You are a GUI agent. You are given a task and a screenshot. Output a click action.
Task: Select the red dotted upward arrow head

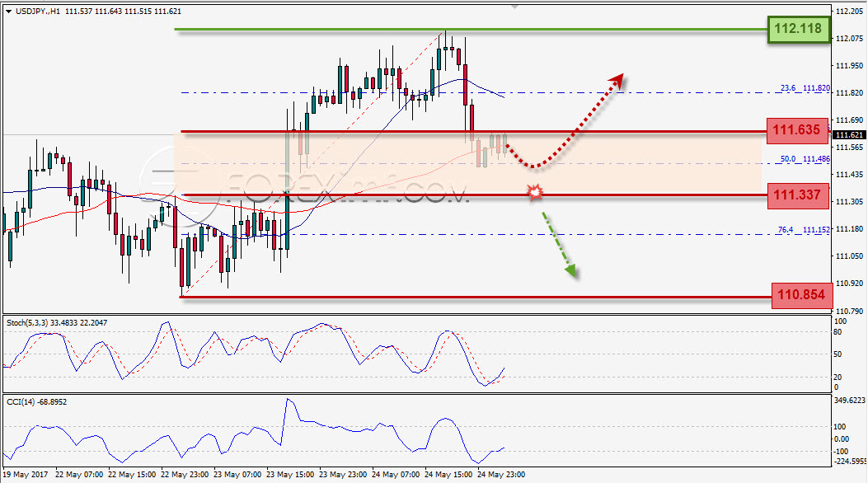pos(617,82)
